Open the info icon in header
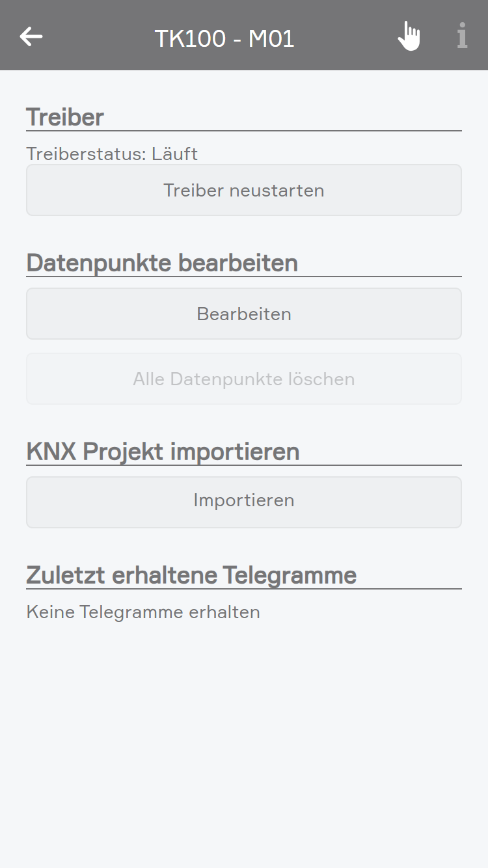The image size is (488, 868). click(462, 36)
